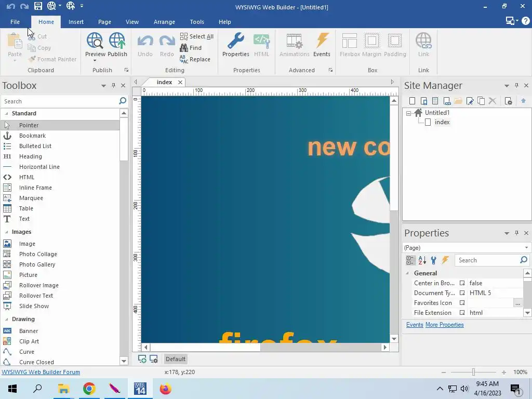
Task: Collapse the Drawing toolbox section
Action: point(6,320)
